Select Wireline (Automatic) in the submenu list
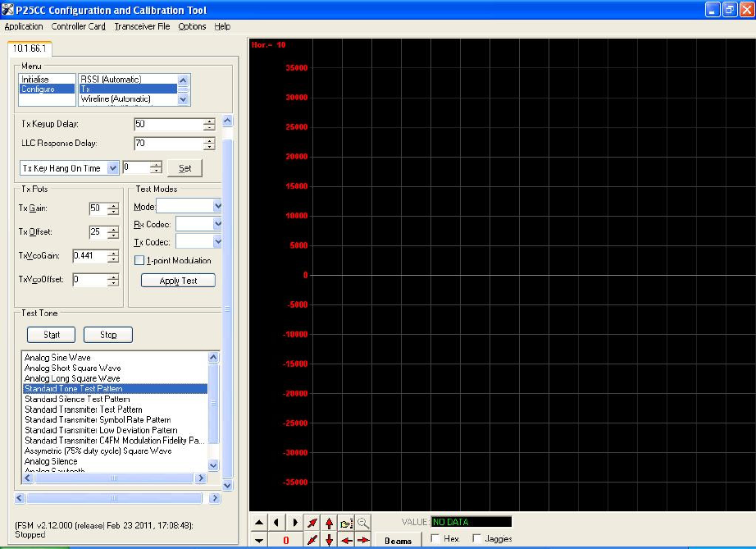756x549 pixels. tap(128, 99)
